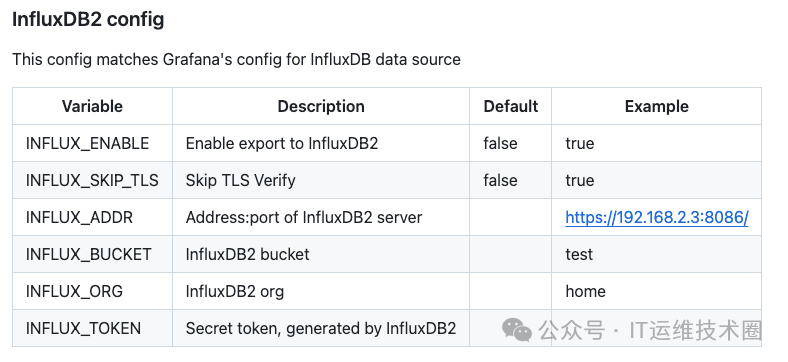Select the 'Description' column header
Viewport: 788px width, 362px height.
[x=321, y=107]
